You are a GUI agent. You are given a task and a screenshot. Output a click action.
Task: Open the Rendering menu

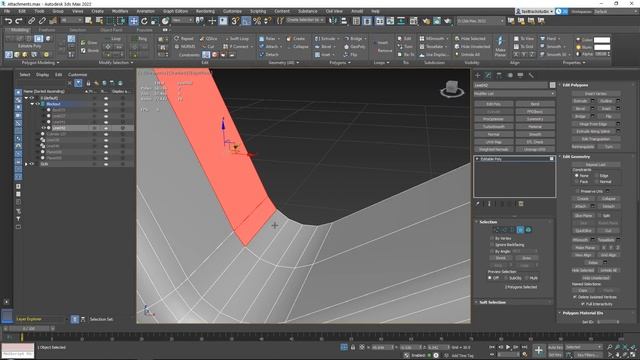[205, 11]
